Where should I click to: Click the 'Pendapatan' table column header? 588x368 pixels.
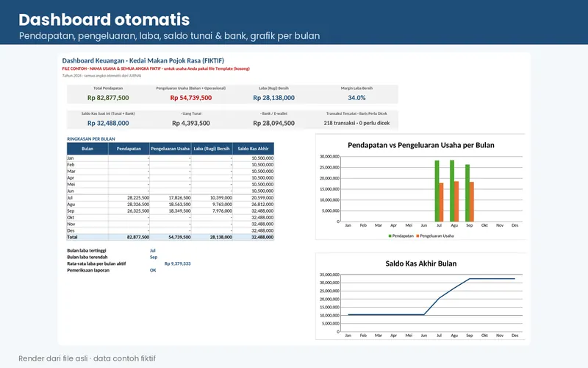click(x=129, y=149)
